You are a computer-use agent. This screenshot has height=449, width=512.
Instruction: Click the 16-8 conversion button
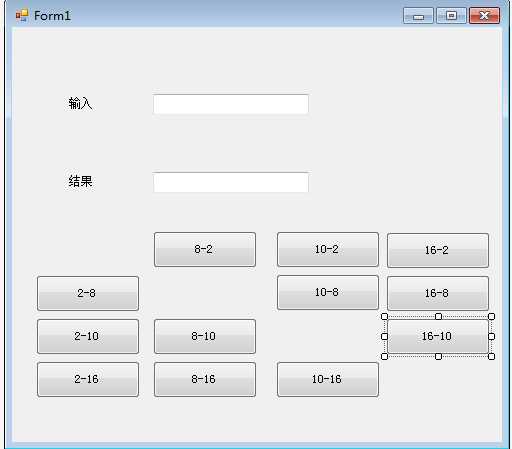(438, 293)
